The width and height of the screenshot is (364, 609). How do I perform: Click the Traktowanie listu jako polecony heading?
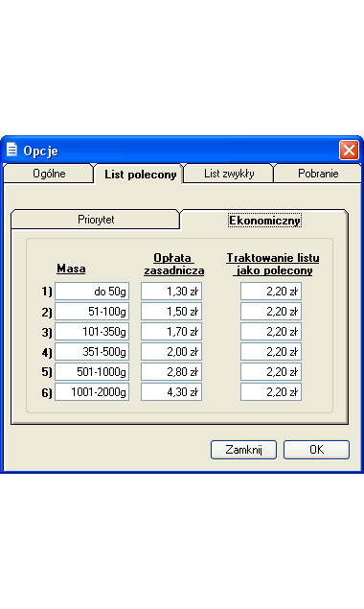[x=273, y=264]
